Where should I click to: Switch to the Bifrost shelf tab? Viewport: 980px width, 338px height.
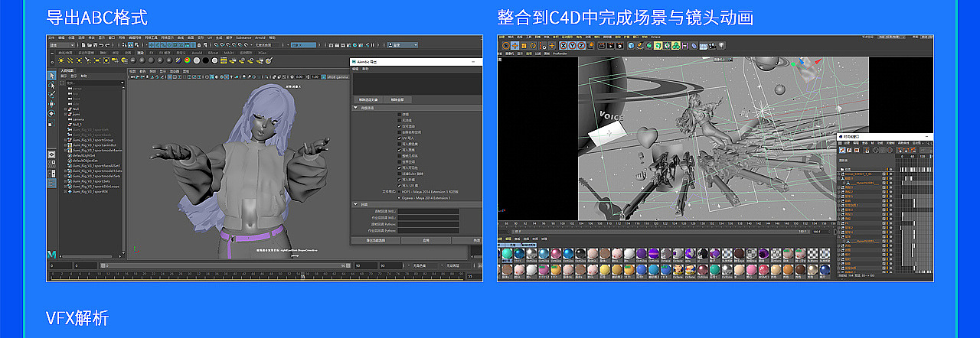pos(213,53)
